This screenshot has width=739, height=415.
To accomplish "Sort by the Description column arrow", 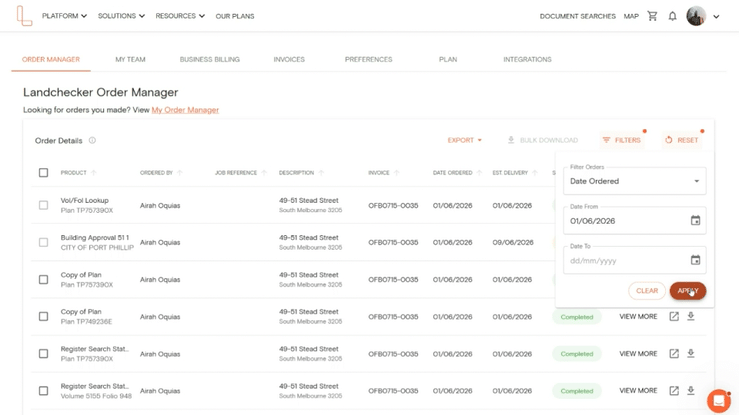I will click(321, 173).
